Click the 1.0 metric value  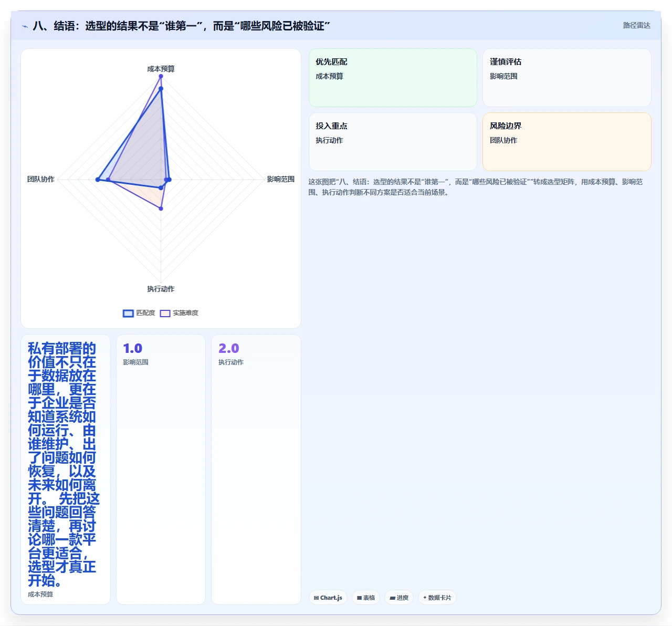coord(132,349)
